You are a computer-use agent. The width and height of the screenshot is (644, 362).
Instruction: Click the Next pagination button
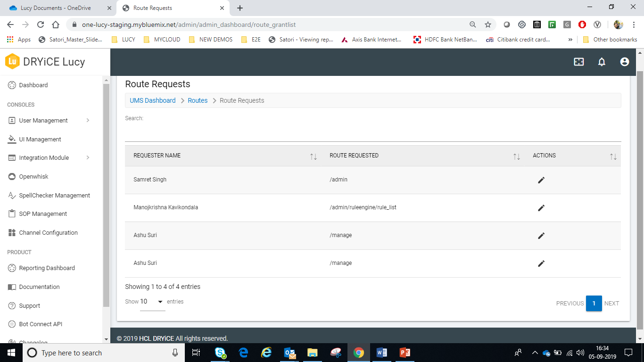point(611,303)
